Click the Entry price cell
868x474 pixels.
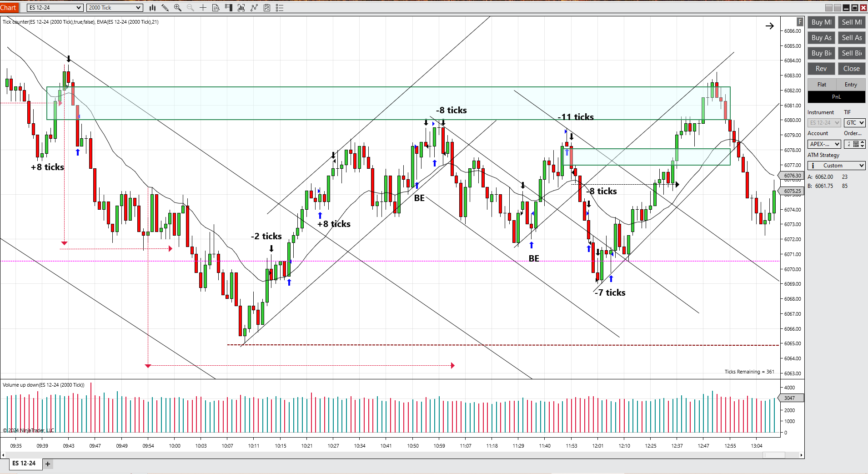[851, 85]
